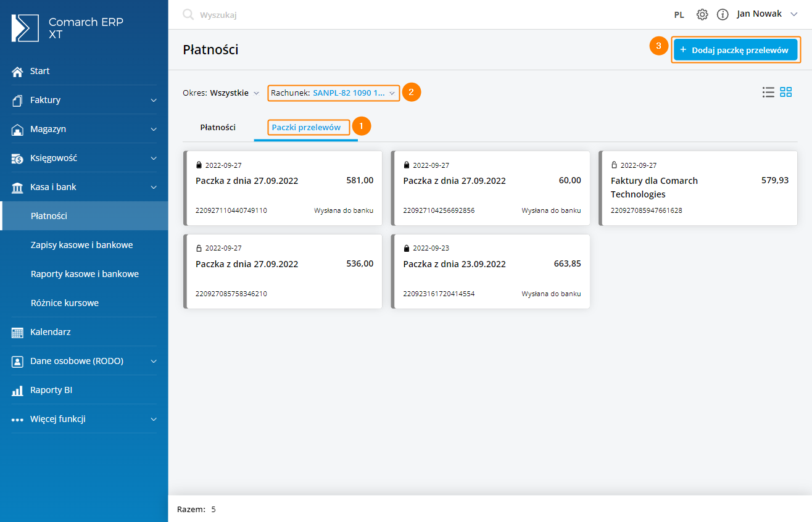
Task: Open the settings gear icon
Action: tap(702, 14)
